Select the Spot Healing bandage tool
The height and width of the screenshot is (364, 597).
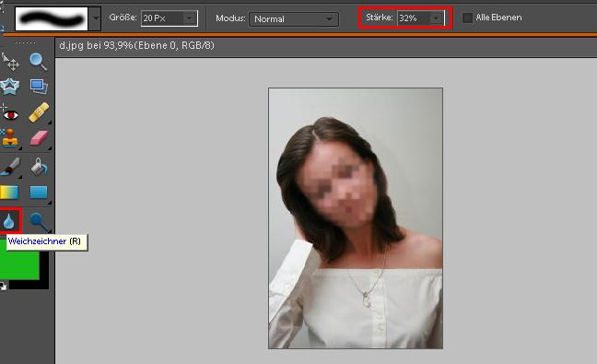[x=39, y=112]
